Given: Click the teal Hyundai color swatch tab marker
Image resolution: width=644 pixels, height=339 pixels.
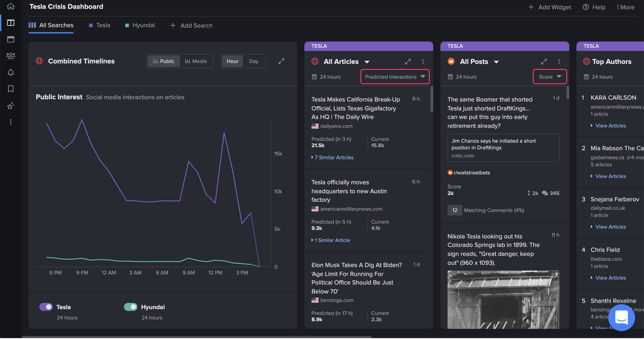Looking at the screenshot, I should (x=127, y=25).
